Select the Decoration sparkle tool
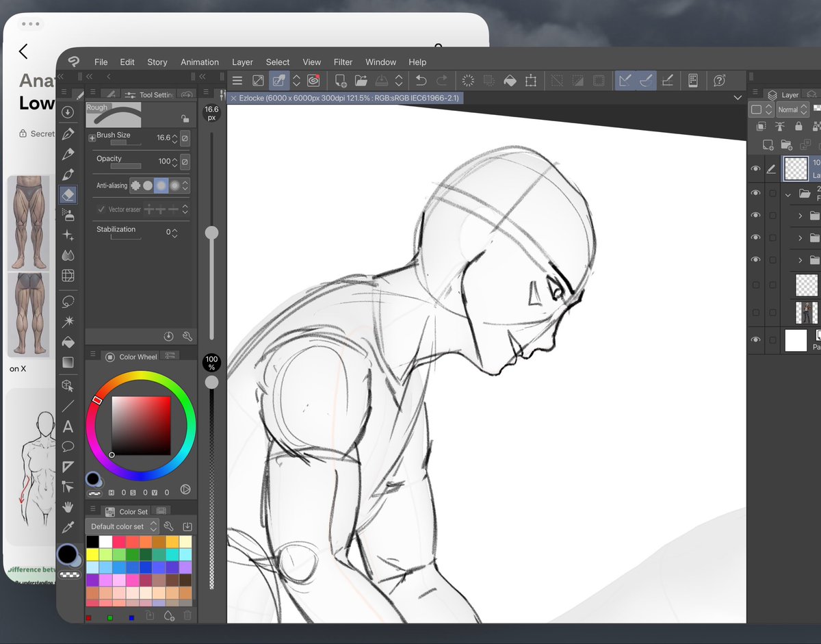Screen dimensions: 821x644 tap(68, 235)
